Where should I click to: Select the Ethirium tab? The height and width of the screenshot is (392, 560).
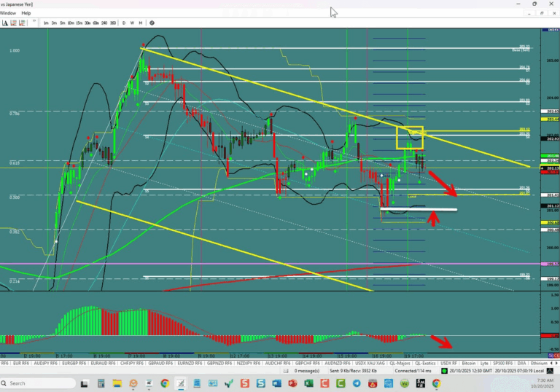coord(539,363)
